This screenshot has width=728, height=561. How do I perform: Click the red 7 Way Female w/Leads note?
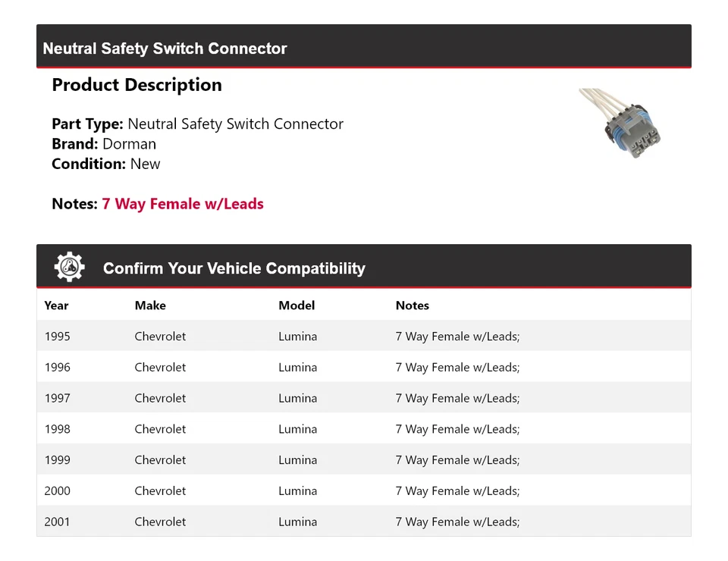[183, 204]
